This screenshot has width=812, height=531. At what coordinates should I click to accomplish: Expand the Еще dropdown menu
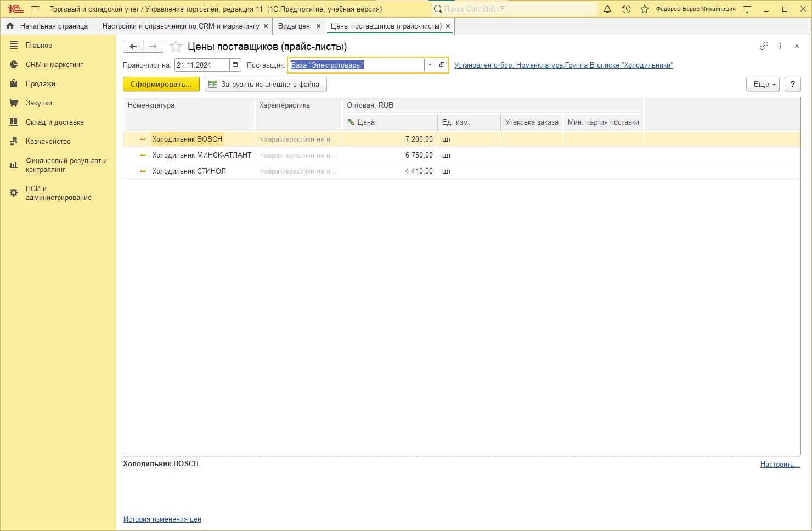(x=763, y=84)
